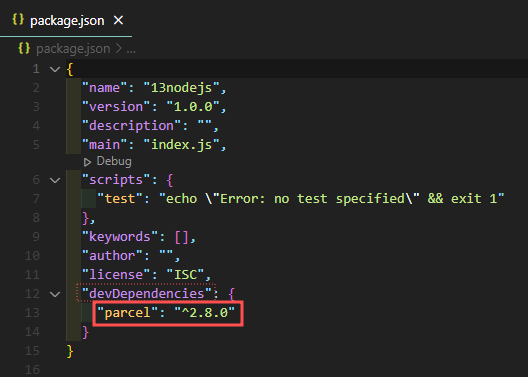Image resolution: width=528 pixels, height=377 pixels.
Task: Click the "13nodejs" value
Action: pyautogui.click(x=181, y=88)
